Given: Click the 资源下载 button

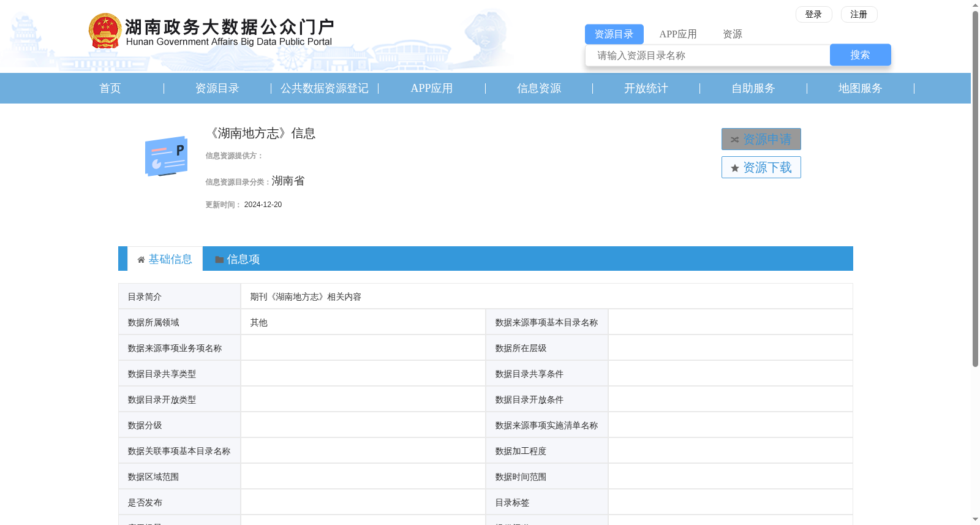Looking at the screenshot, I should click(761, 167).
